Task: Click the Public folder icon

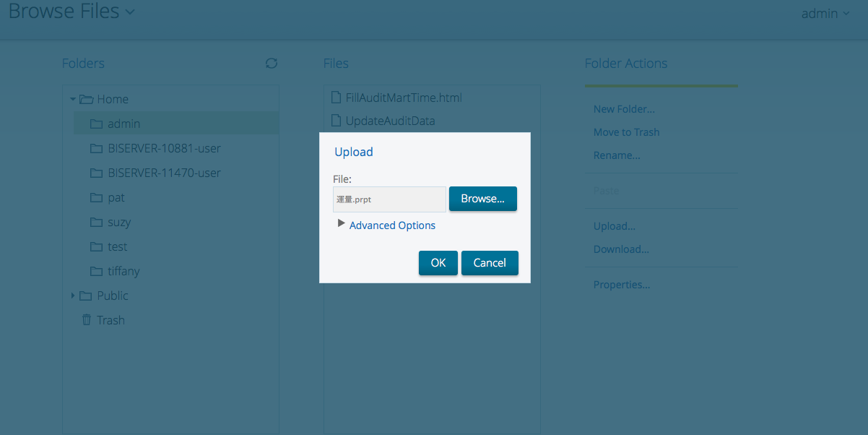Action: tap(86, 296)
